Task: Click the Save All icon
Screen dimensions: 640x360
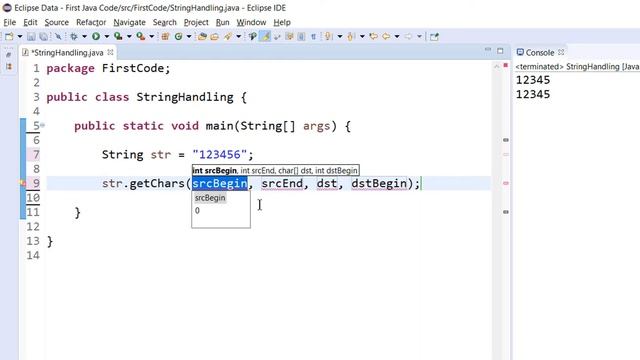Action: (43, 37)
